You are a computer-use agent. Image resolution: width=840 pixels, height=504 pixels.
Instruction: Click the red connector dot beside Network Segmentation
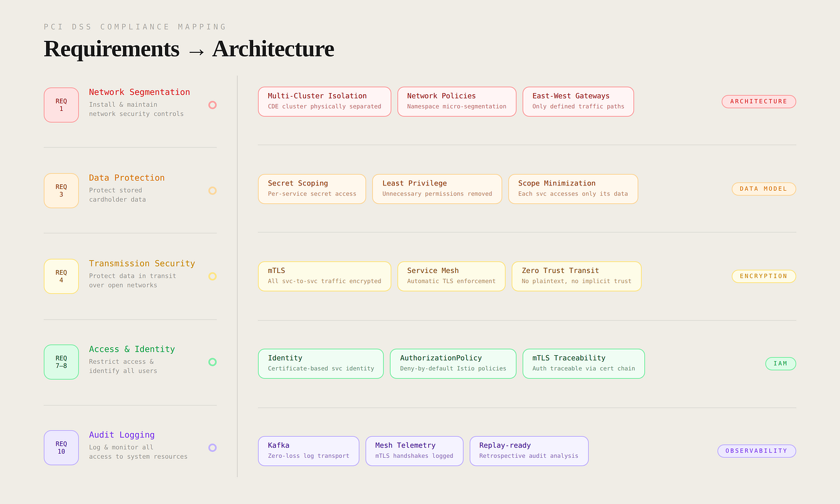point(212,105)
